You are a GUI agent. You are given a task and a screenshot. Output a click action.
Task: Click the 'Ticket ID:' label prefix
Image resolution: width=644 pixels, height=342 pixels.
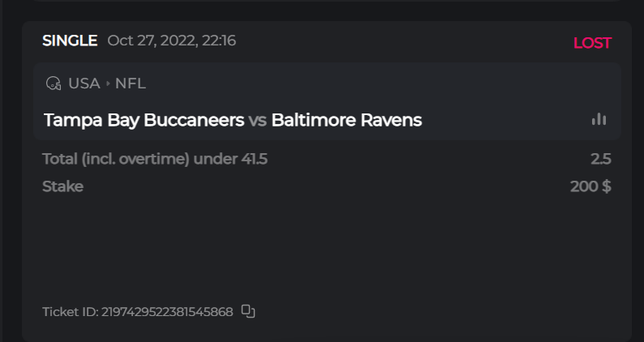tap(70, 312)
